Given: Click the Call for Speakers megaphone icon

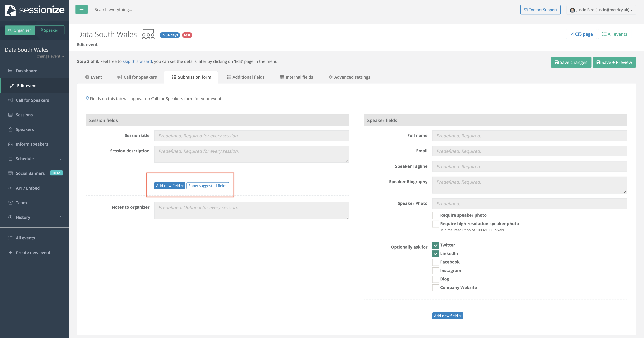Looking at the screenshot, I should [x=10, y=100].
